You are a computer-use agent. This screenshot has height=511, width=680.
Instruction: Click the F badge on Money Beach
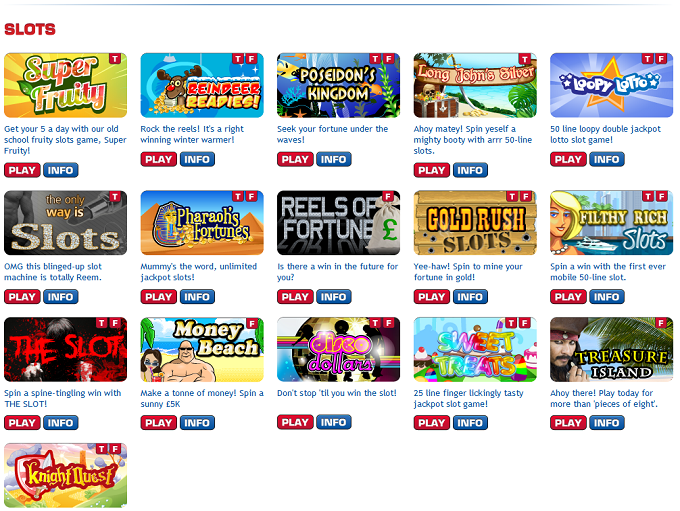tap(252, 323)
